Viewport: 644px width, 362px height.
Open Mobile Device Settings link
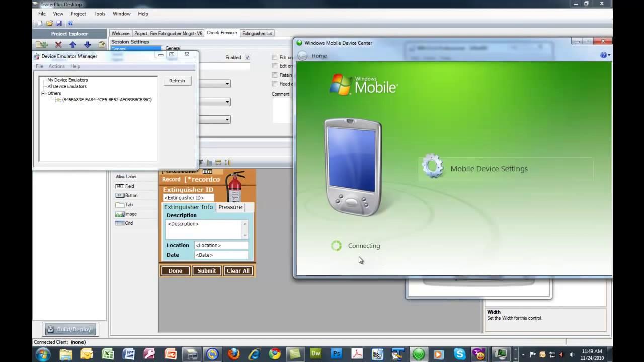(489, 169)
